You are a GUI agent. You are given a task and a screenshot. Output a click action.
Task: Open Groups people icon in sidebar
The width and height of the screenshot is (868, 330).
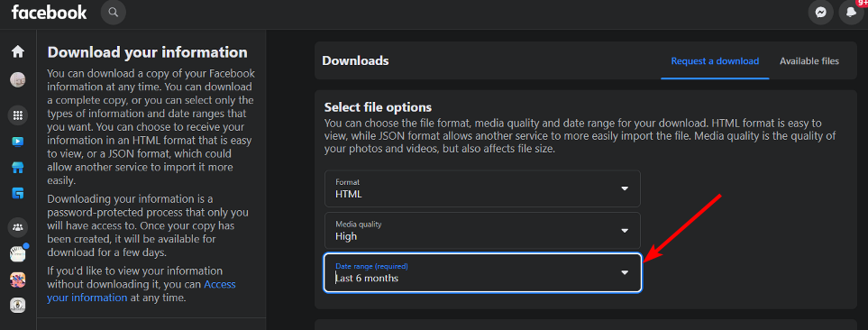click(18, 227)
